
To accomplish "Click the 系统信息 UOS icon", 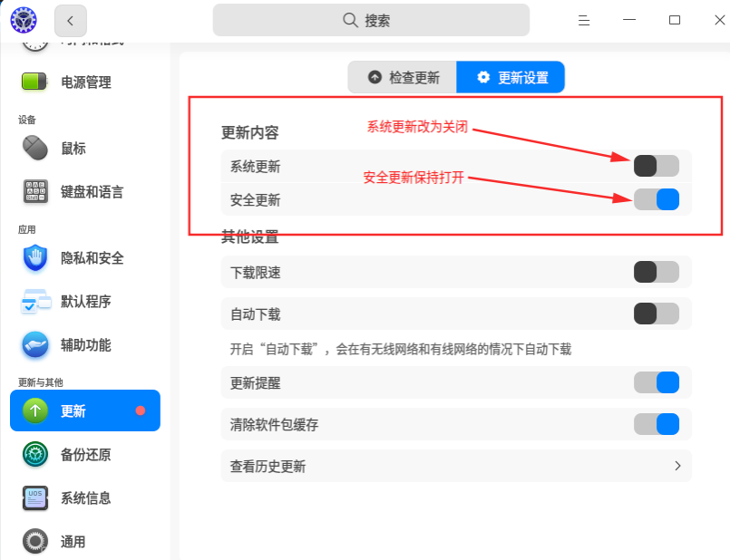I will [35, 497].
